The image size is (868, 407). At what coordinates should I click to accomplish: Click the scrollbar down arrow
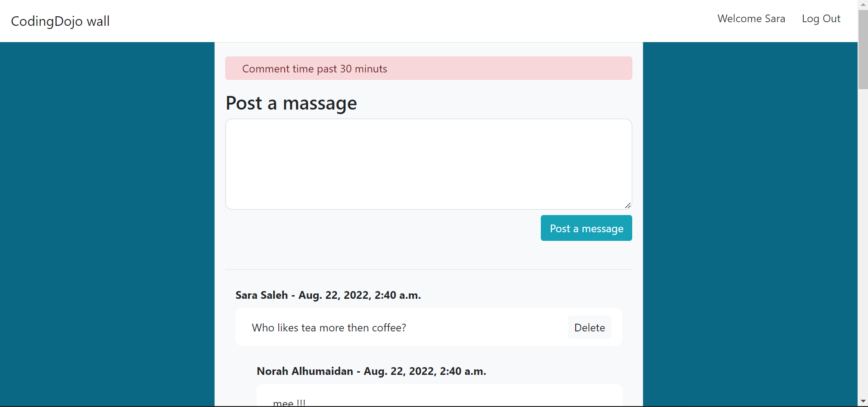tap(863, 402)
